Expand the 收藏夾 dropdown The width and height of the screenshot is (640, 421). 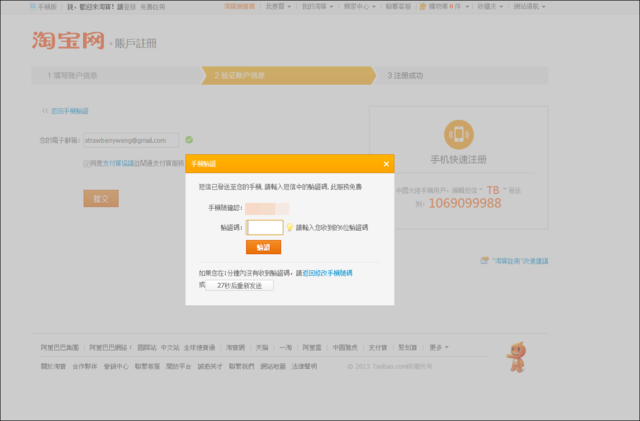(x=490, y=7)
